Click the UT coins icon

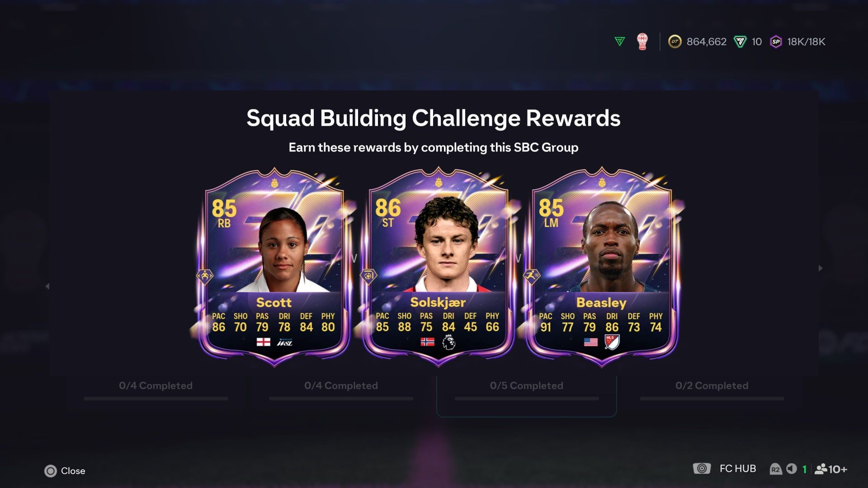pos(675,42)
